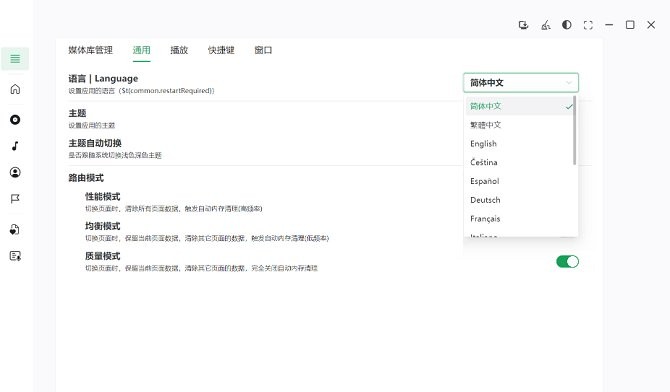This screenshot has height=392, width=670.
Task: Switch to the 窗口 tab
Action: tap(263, 50)
